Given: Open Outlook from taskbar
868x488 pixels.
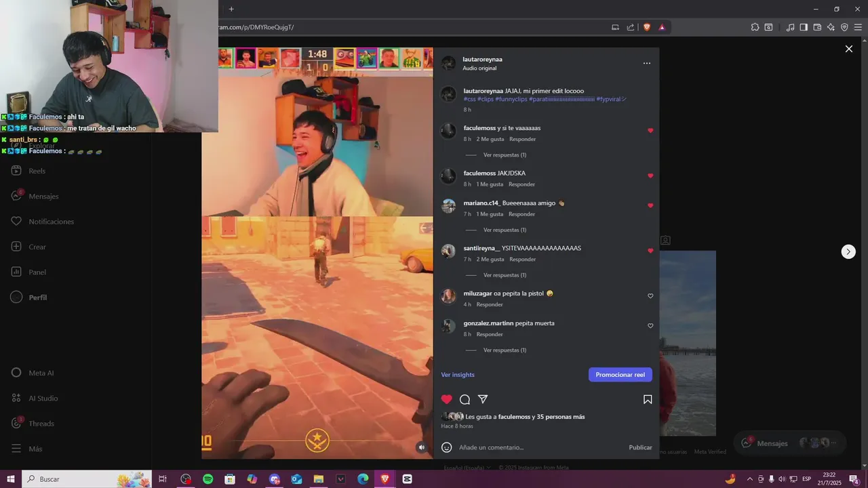Looking at the screenshot, I should tap(296, 479).
